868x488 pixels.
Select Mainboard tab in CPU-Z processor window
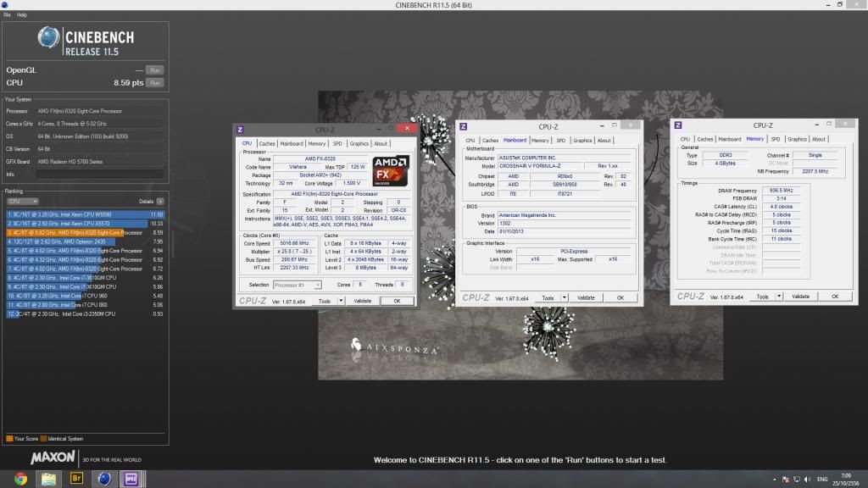point(292,144)
